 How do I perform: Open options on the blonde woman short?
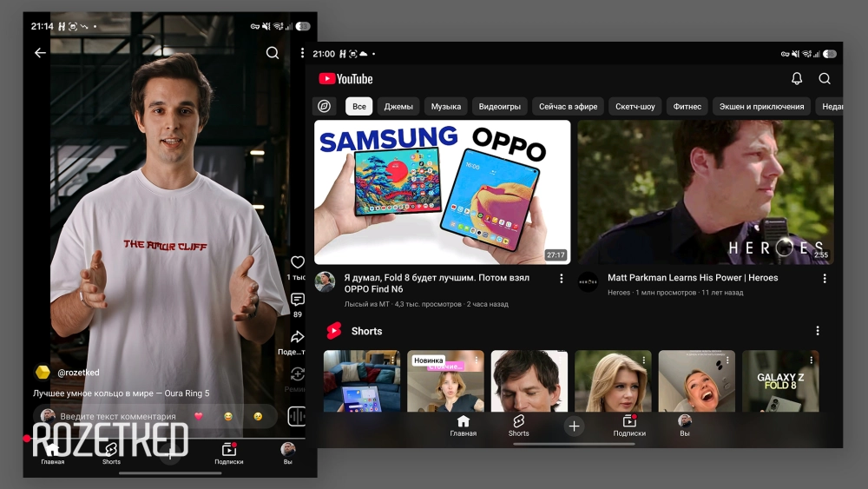[x=644, y=360]
